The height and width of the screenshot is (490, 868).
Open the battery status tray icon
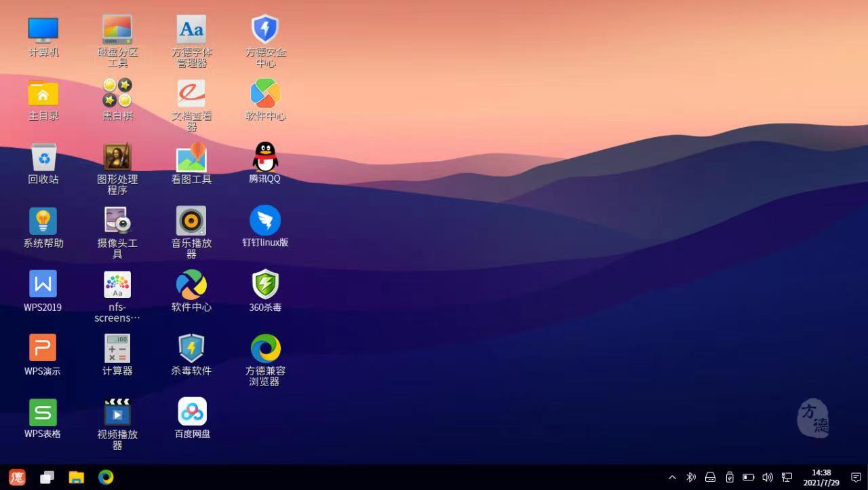coord(749,477)
